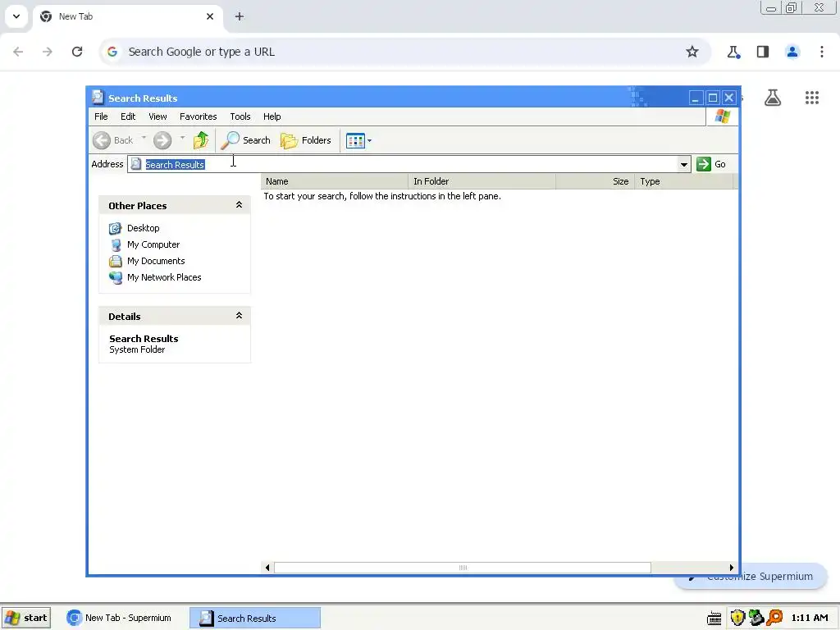Screen dimensions: 840x630
Task: Open the Help menu
Action: (272, 116)
